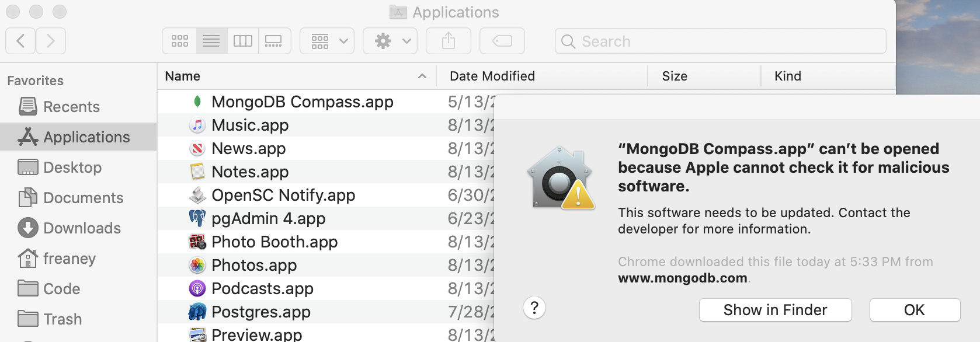
Task: Switch to gallery view
Action: coord(274,41)
